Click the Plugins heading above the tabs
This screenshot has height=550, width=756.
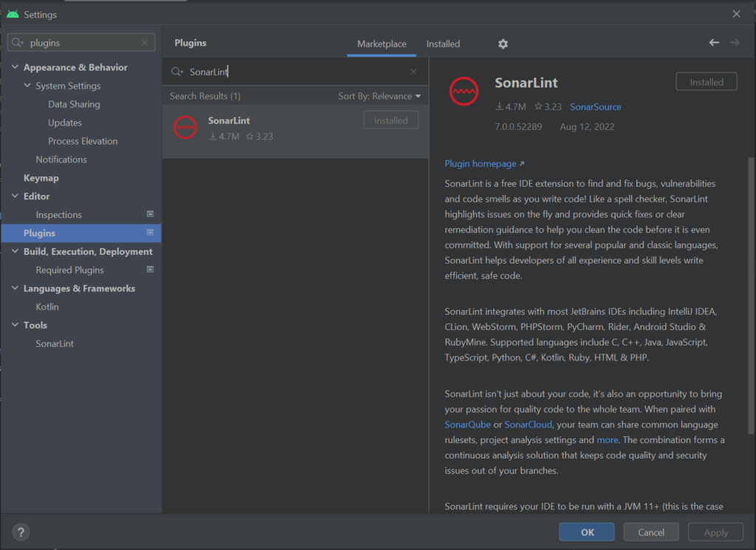190,43
